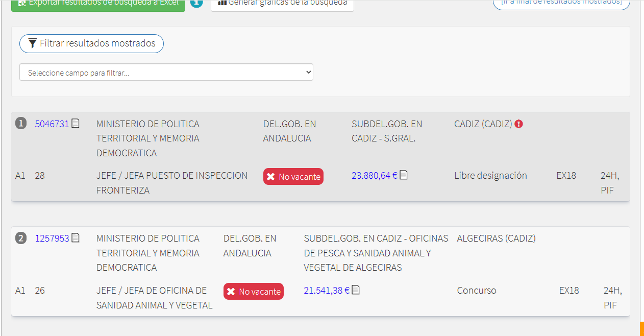Image resolution: width=644 pixels, height=336 pixels.
Task: Click salary amount 21.541,38 €
Action: [326, 291]
